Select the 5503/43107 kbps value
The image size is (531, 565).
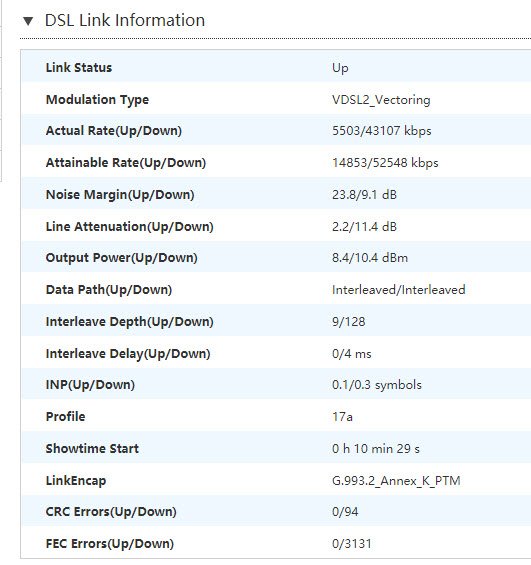click(x=381, y=130)
